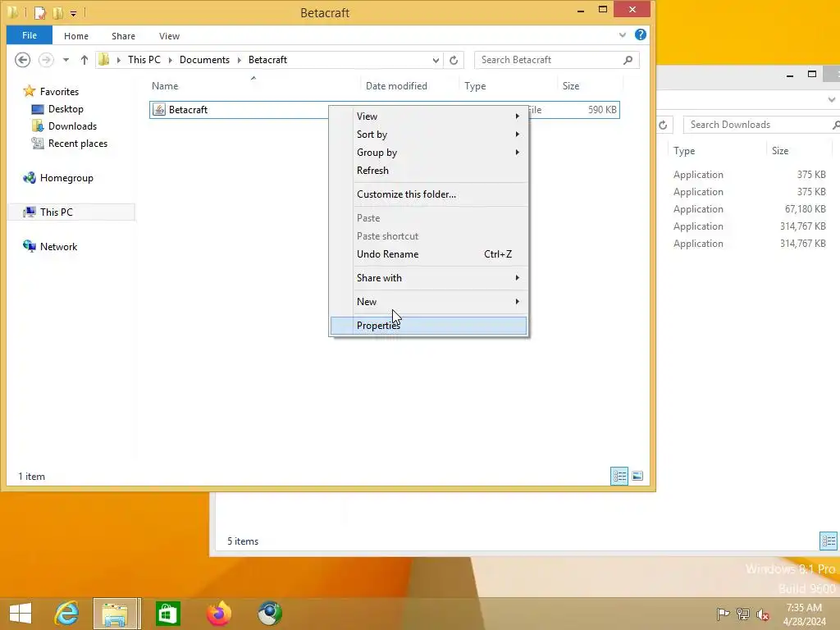The width and height of the screenshot is (840, 630).
Task: Switch to the Home ribbon tab
Action: tap(76, 36)
